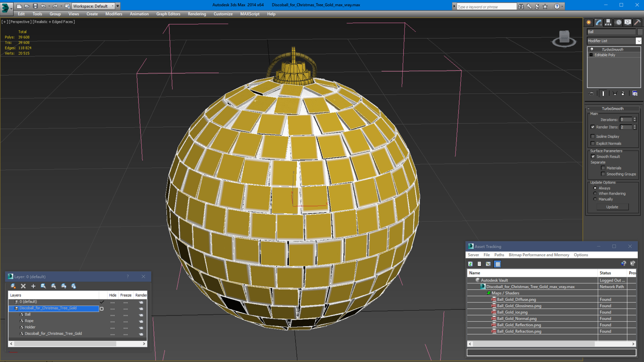Toggle TurboSmooth lightbulb in modifier stack
The width and height of the screenshot is (644, 362).
[592, 49]
